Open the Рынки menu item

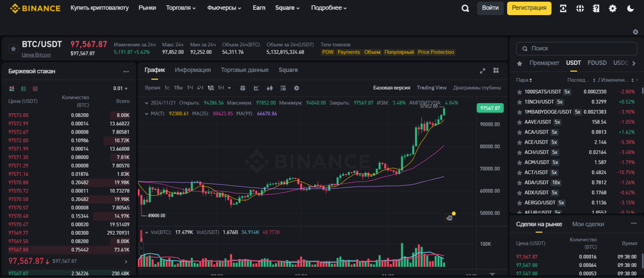147,8
